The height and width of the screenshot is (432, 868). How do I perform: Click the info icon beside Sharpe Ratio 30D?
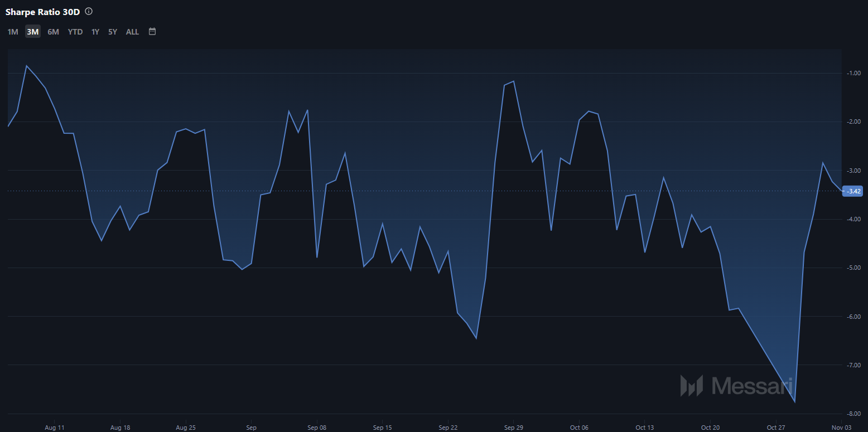[x=89, y=11]
